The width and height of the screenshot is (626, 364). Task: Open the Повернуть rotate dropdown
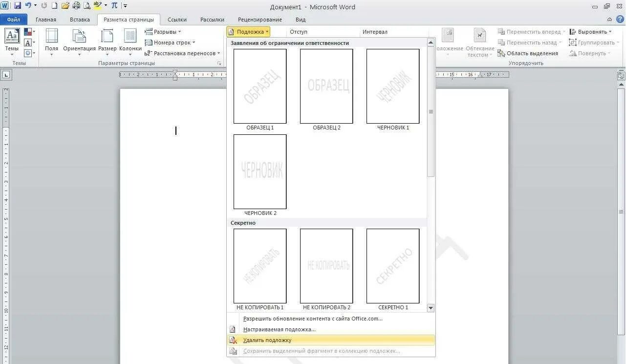590,53
